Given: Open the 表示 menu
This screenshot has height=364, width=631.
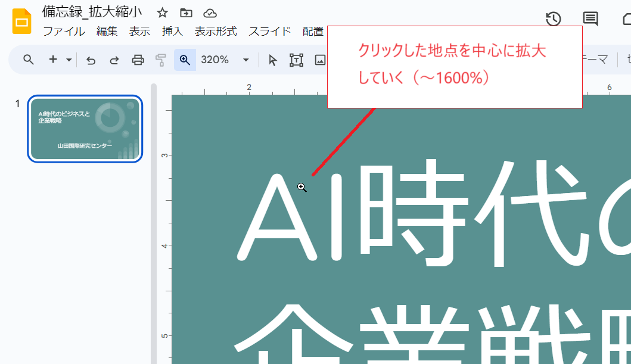Looking at the screenshot, I should coord(139,32).
